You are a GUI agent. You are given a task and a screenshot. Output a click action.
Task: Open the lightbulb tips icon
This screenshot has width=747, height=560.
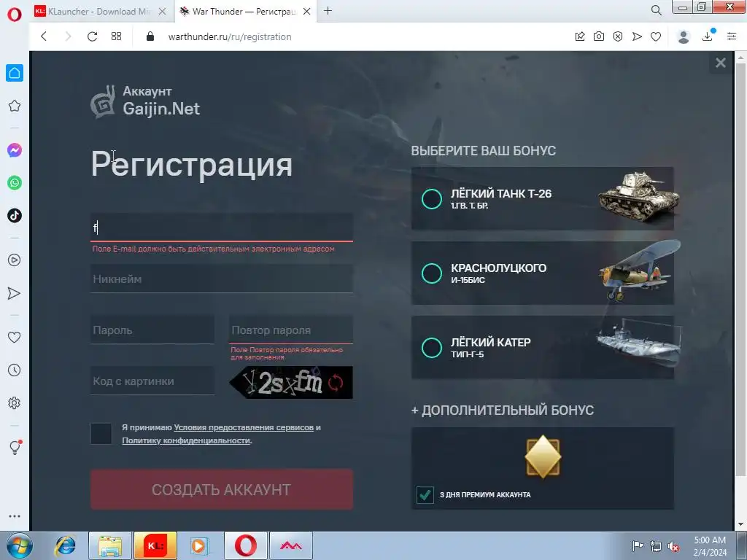point(15,447)
